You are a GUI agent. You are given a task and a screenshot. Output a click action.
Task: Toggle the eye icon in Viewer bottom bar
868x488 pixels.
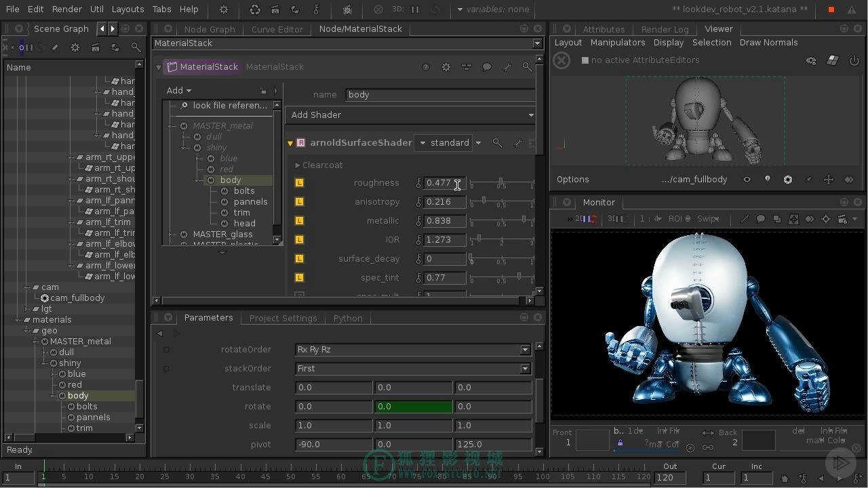point(747,180)
